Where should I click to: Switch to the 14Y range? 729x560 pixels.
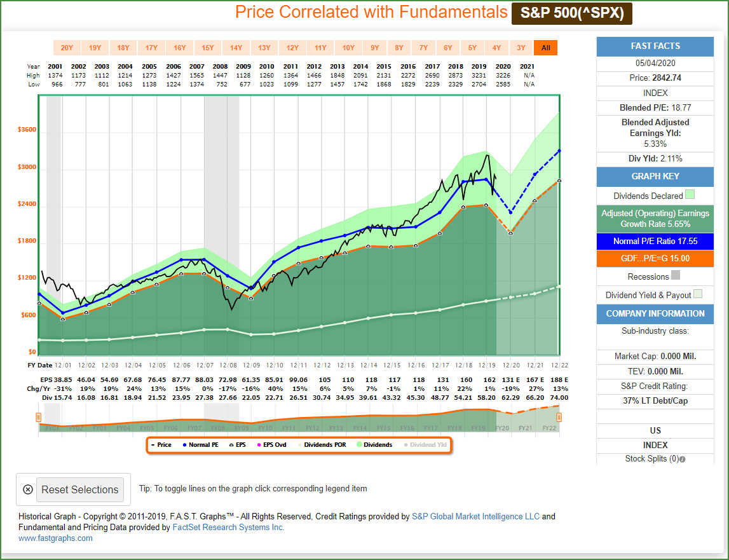point(236,48)
